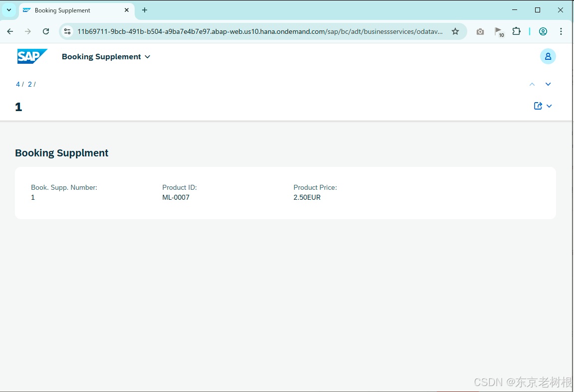The image size is (574, 392).
Task: Close the Booking Supplement tab
Action: (x=127, y=10)
